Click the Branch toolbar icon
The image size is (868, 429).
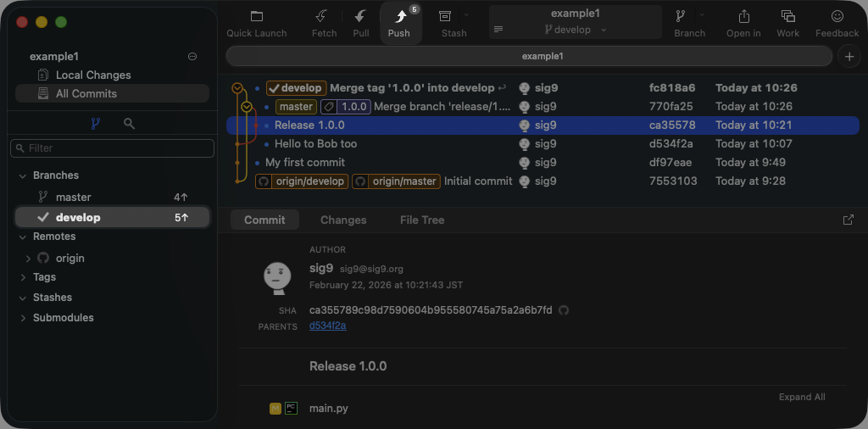pyautogui.click(x=681, y=17)
